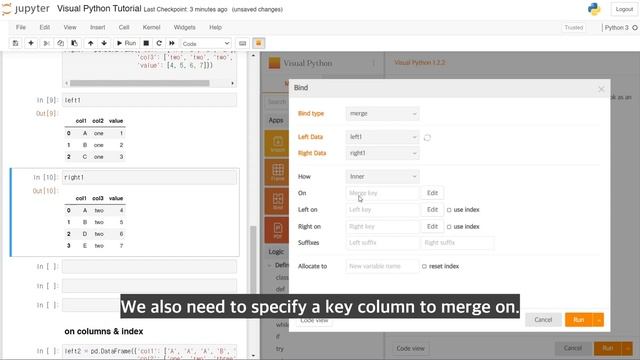This screenshot has width=640, height=360.
Task: Rename the Visual Python Tutorial notebook
Action: [99, 9]
